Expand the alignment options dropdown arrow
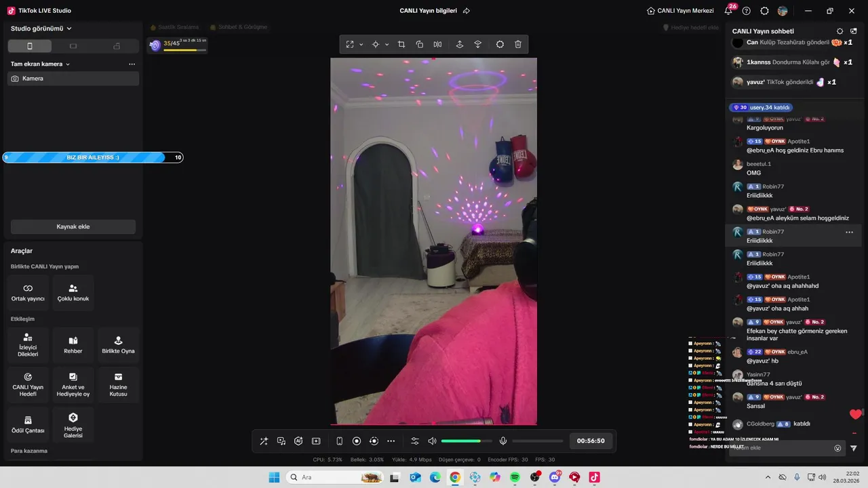The width and height of the screenshot is (868, 488). [387, 44]
